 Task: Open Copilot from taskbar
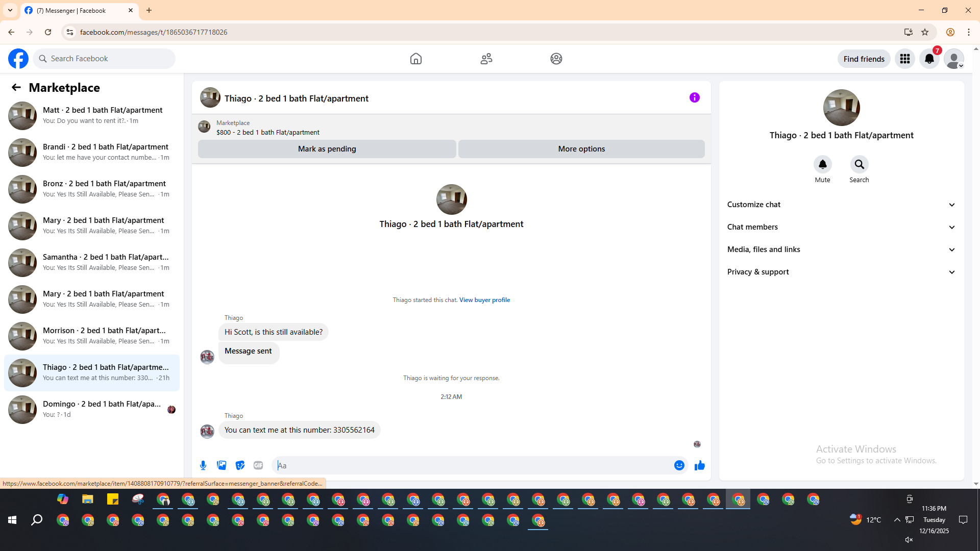(x=63, y=499)
